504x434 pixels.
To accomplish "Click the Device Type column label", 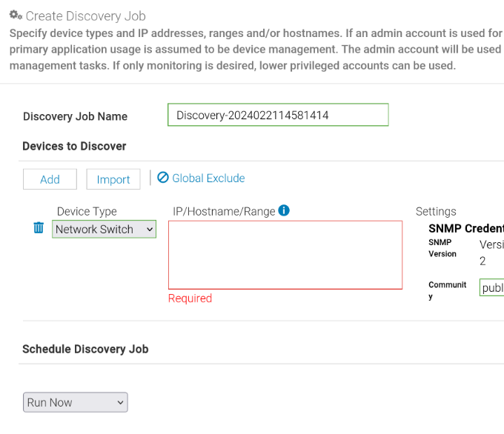I will coord(87,211).
